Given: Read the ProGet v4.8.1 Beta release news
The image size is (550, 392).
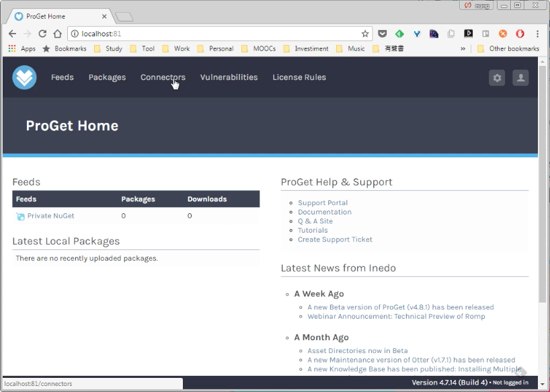Looking at the screenshot, I should point(401,307).
